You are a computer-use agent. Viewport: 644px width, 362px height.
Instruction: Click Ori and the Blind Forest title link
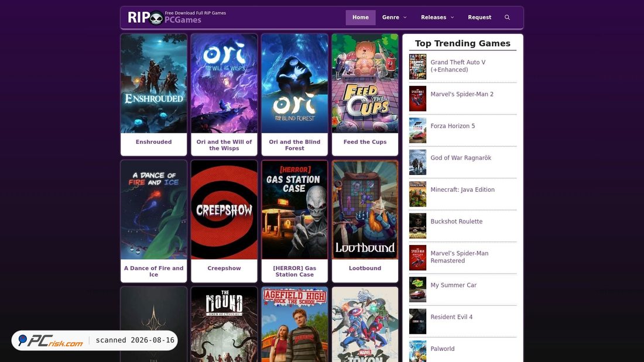[x=294, y=145]
